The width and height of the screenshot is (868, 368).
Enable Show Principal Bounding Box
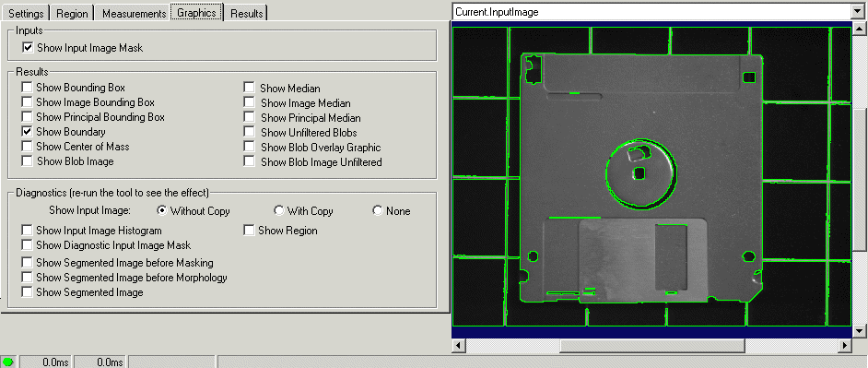(27, 117)
